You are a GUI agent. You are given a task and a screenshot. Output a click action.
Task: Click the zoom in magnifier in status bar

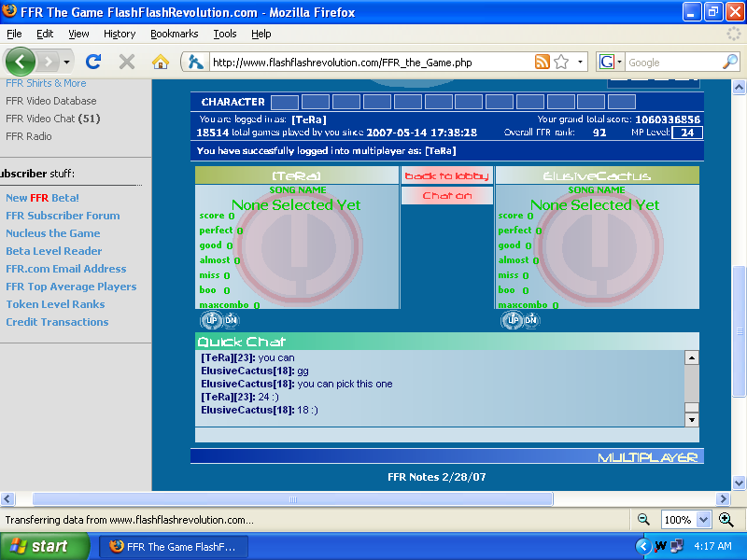pos(726,520)
